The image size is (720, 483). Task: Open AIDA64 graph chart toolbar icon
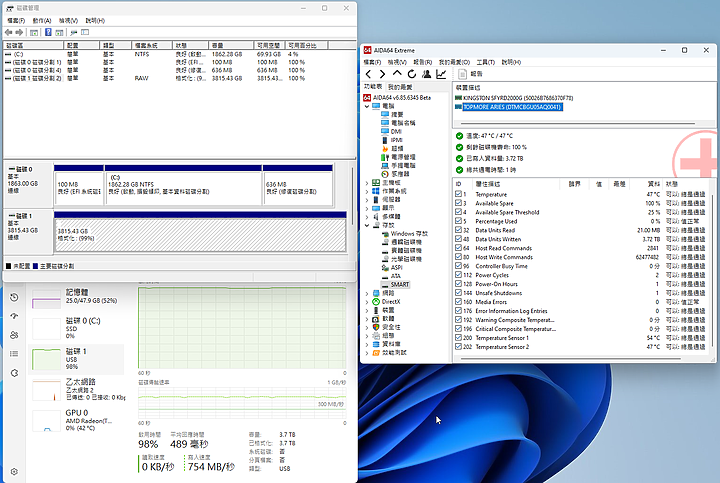[441, 74]
